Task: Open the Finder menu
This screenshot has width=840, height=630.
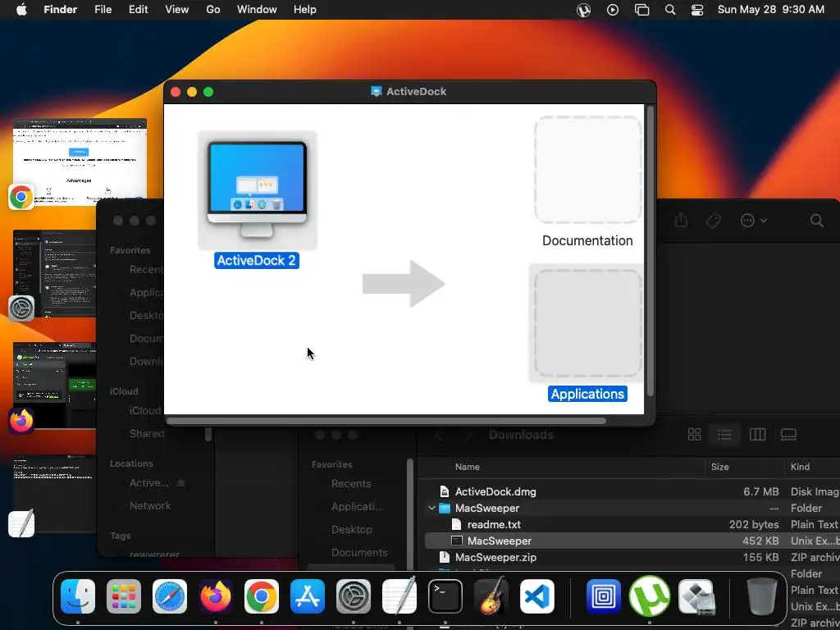Action: click(x=60, y=10)
